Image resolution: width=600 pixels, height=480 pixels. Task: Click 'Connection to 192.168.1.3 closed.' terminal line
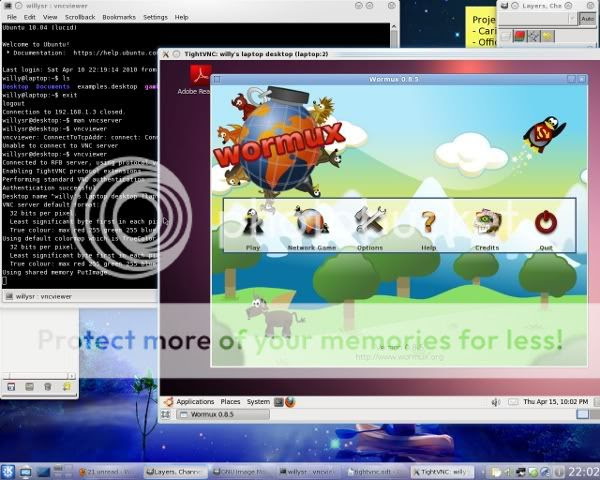(64, 112)
